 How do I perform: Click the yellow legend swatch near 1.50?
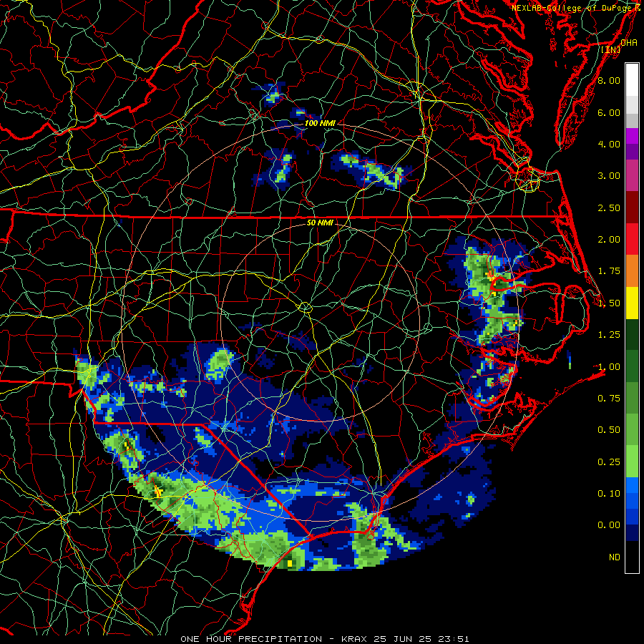pos(632,303)
